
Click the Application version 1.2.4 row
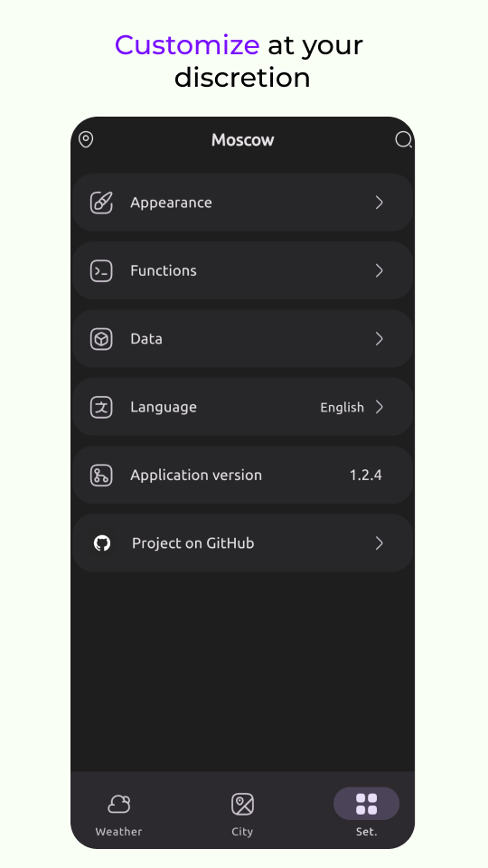(x=242, y=475)
